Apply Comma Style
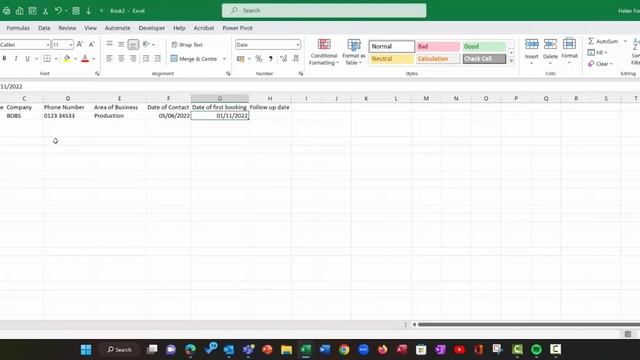Screen dimensions: 640x360 tap(270, 59)
